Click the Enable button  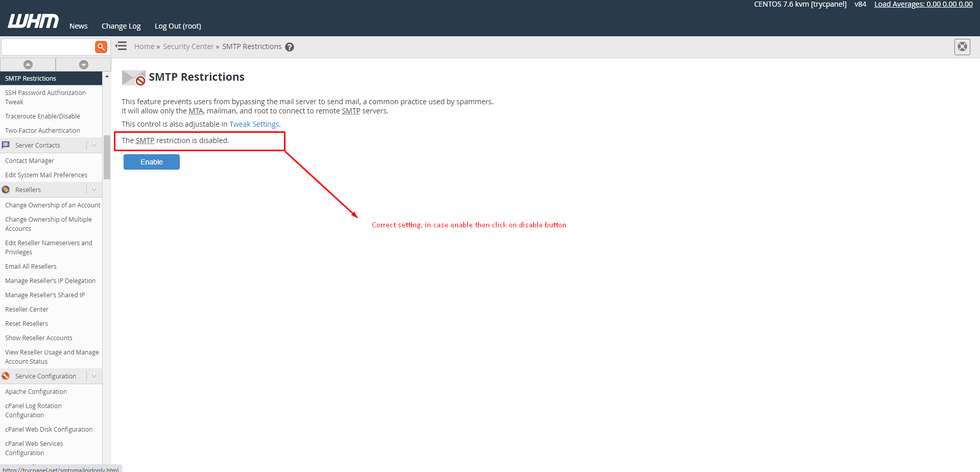point(152,162)
